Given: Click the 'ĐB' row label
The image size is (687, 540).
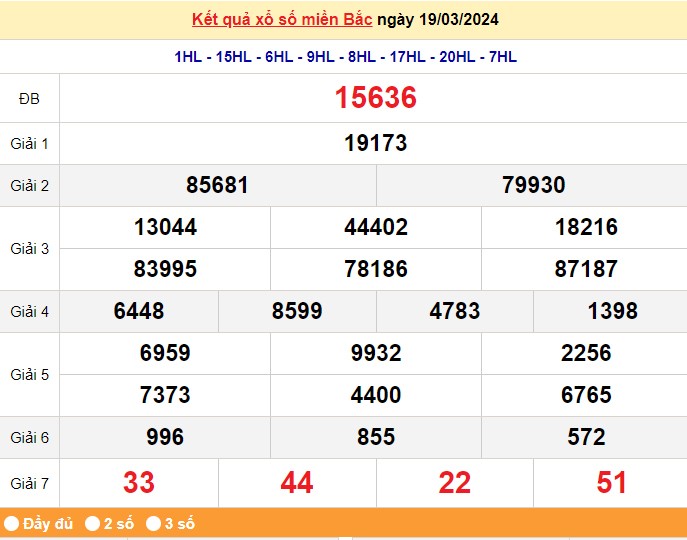Looking at the screenshot, I should 29,99.
